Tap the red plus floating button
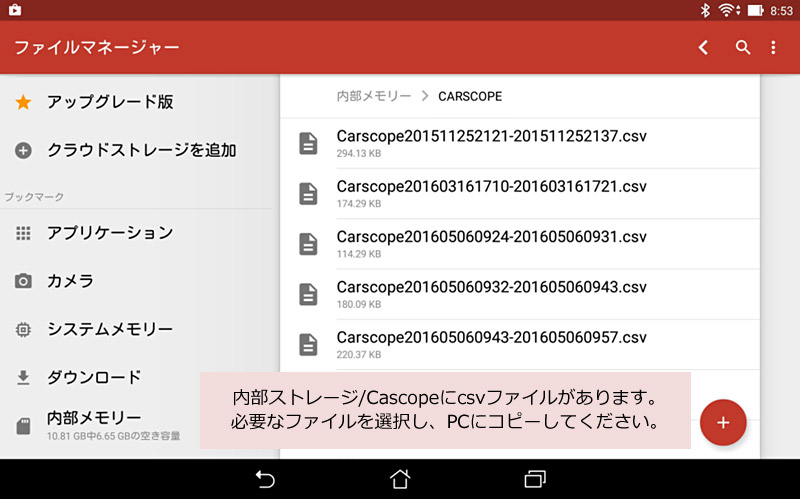This screenshot has height=499, width=800. [x=723, y=422]
